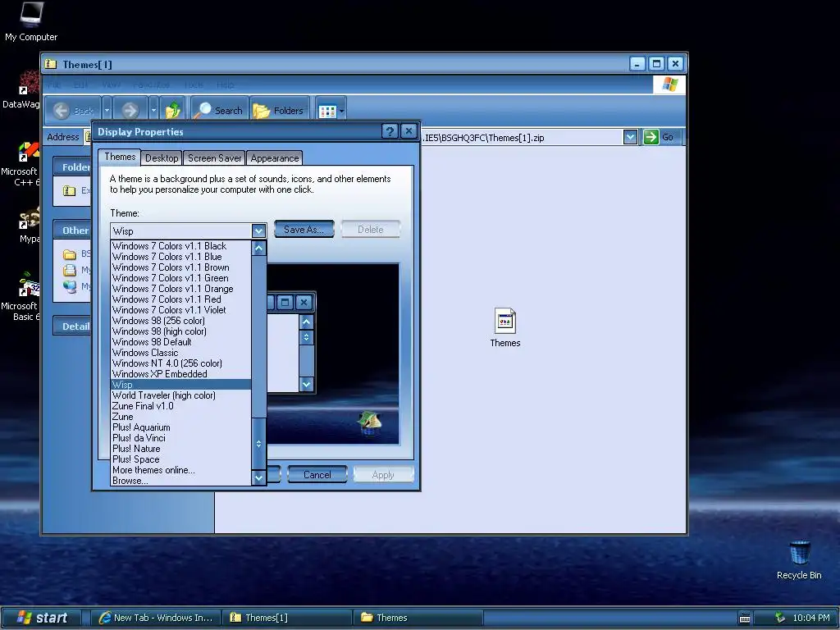Viewport: 840px width, 630px height.
Task: Click the system tray keyboard icon
Action: point(745,619)
